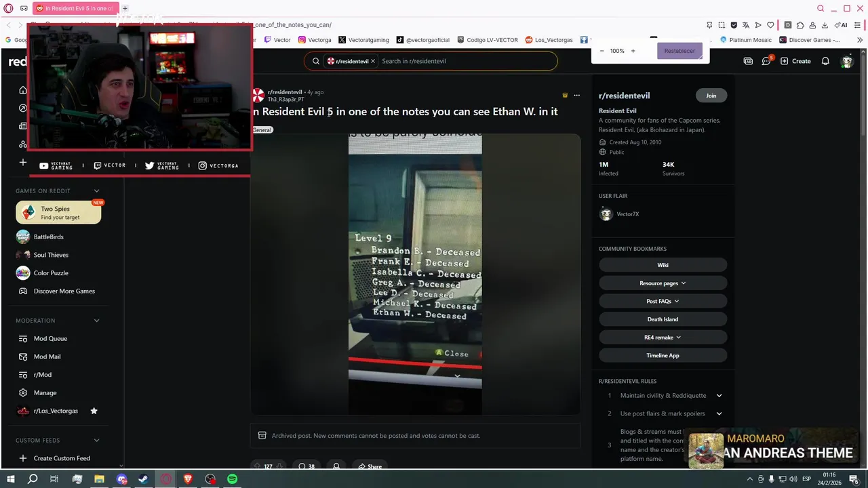Open the browser AI assistant button
The width and height of the screenshot is (868, 488).
(x=841, y=25)
